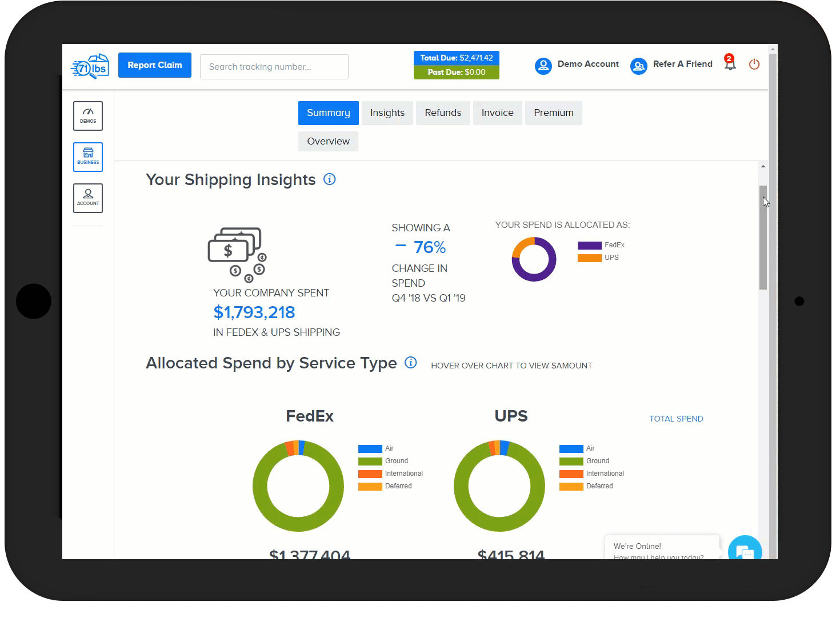The width and height of the screenshot is (840, 630).
Task: Open the Refer A Friend link
Action: tap(683, 64)
